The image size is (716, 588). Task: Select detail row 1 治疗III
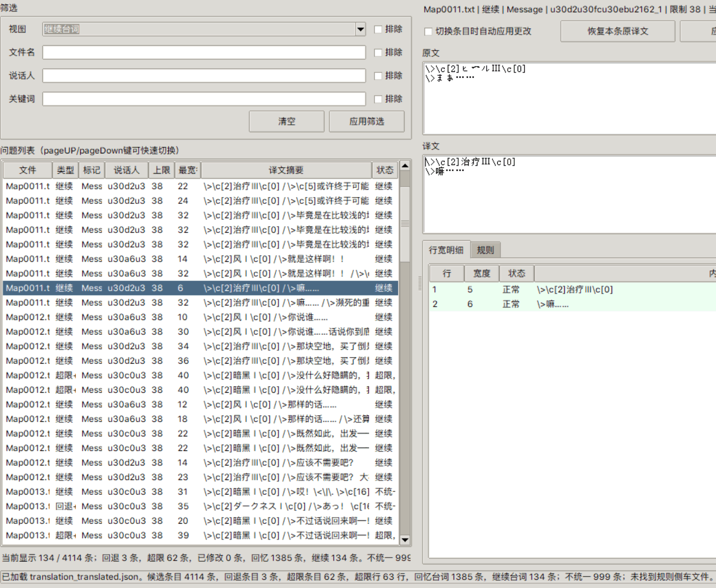point(573,290)
